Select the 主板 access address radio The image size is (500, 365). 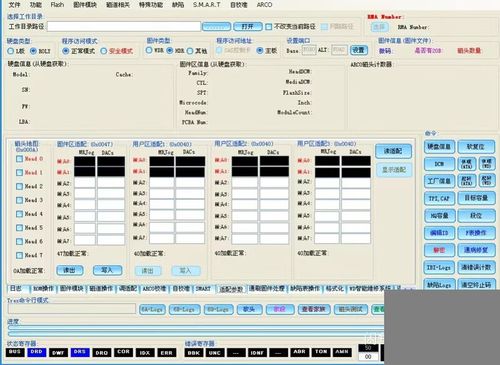[x=260, y=50]
